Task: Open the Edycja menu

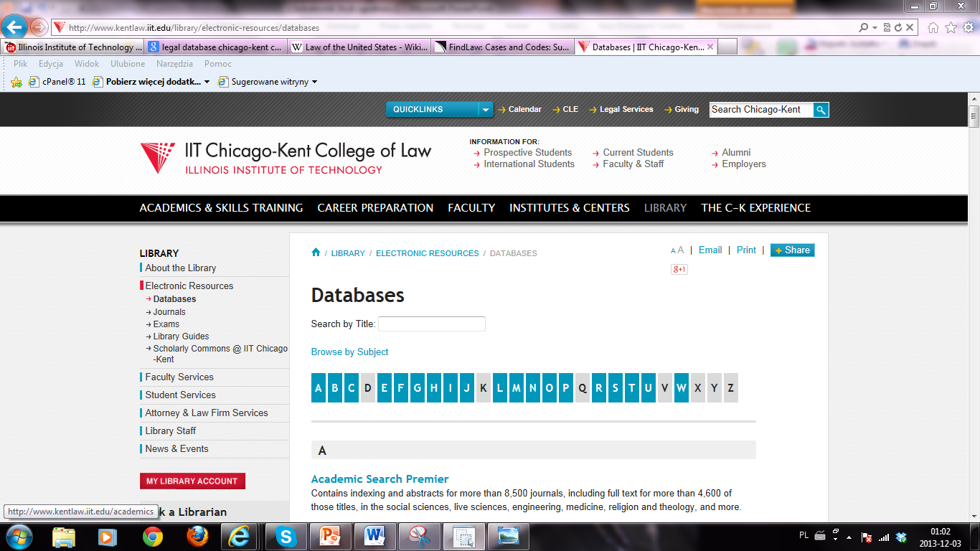Action: click(x=51, y=64)
